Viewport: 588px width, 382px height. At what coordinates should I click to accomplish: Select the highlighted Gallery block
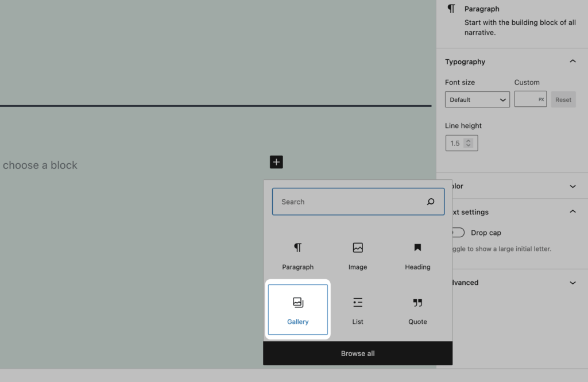tap(298, 310)
